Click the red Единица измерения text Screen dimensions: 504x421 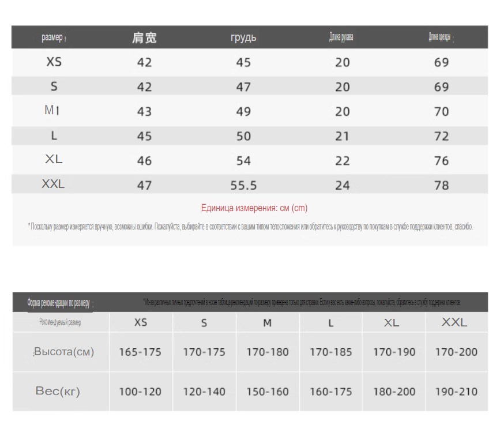click(x=254, y=208)
